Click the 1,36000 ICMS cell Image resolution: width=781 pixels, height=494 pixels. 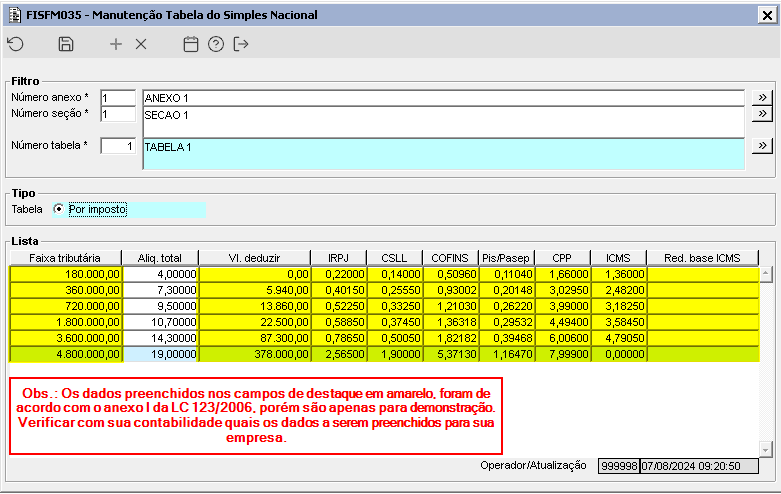point(619,274)
